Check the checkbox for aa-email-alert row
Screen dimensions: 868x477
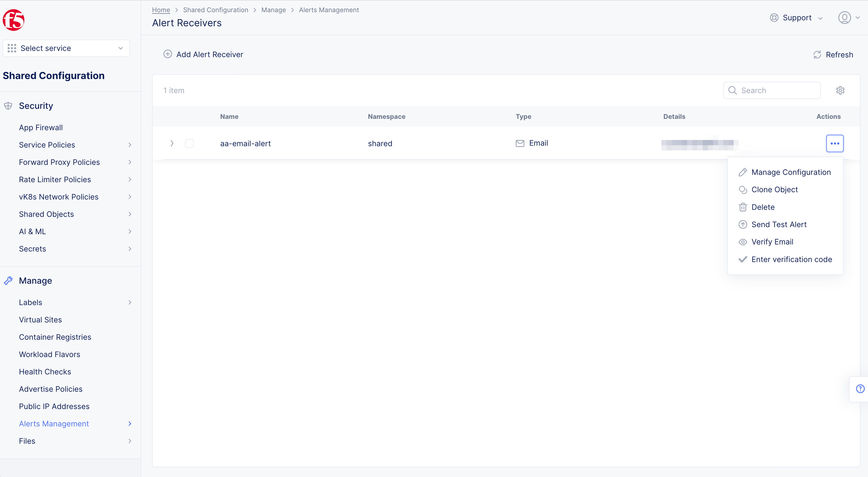[189, 143]
